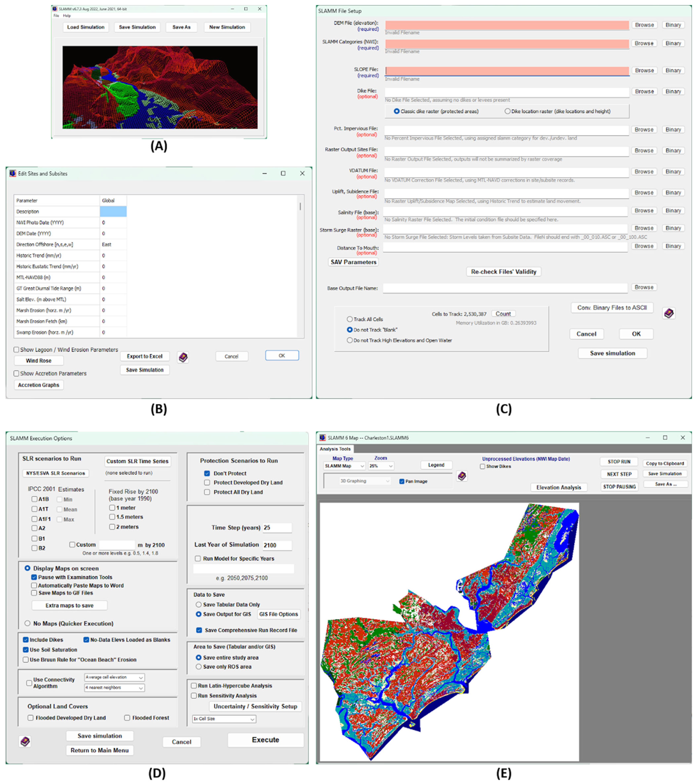Maximize the Edit Sites and Subsites window
695x784 pixels.
(283, 173)
